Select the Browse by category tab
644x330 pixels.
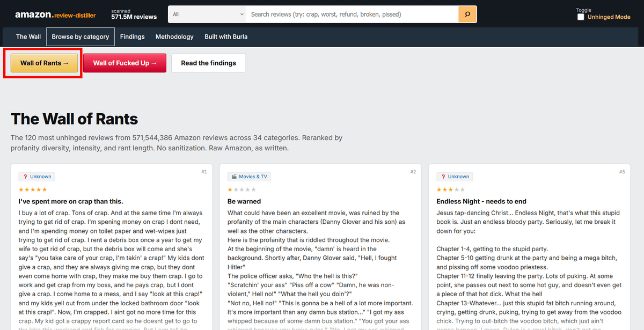click(80, 36)
